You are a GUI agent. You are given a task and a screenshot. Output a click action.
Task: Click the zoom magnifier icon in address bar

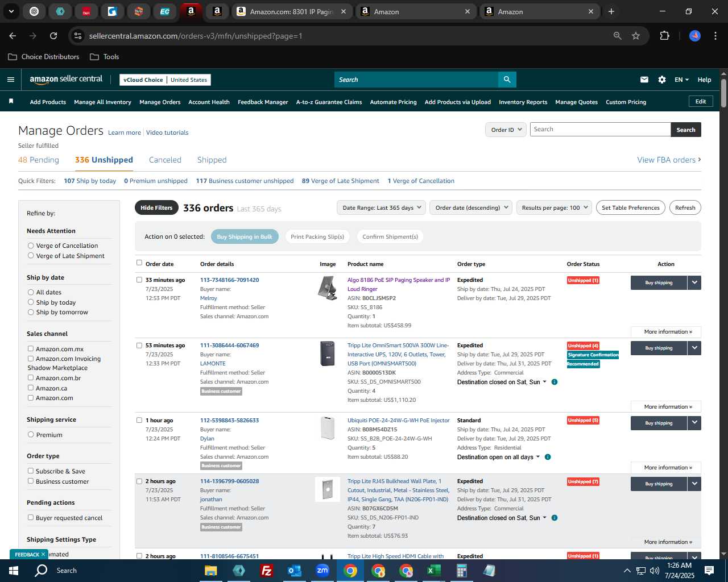click(x=618, y=36)
